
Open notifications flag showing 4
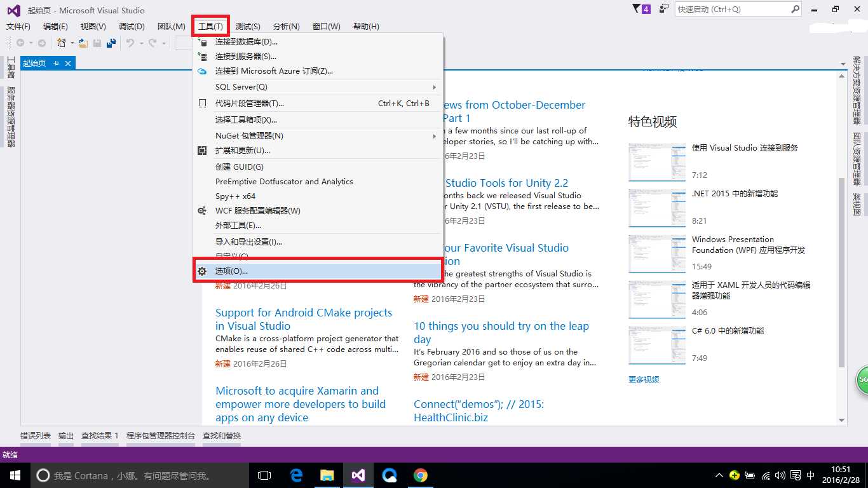641,9
